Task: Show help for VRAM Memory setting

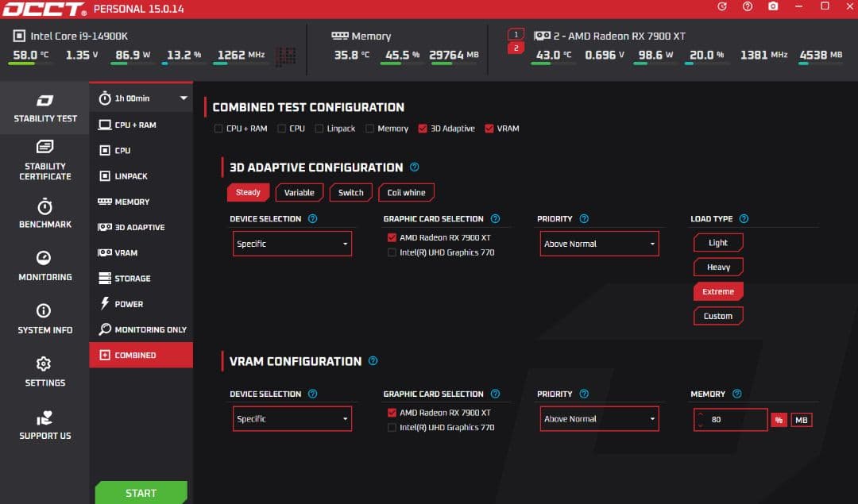Action: click(737, 394)
